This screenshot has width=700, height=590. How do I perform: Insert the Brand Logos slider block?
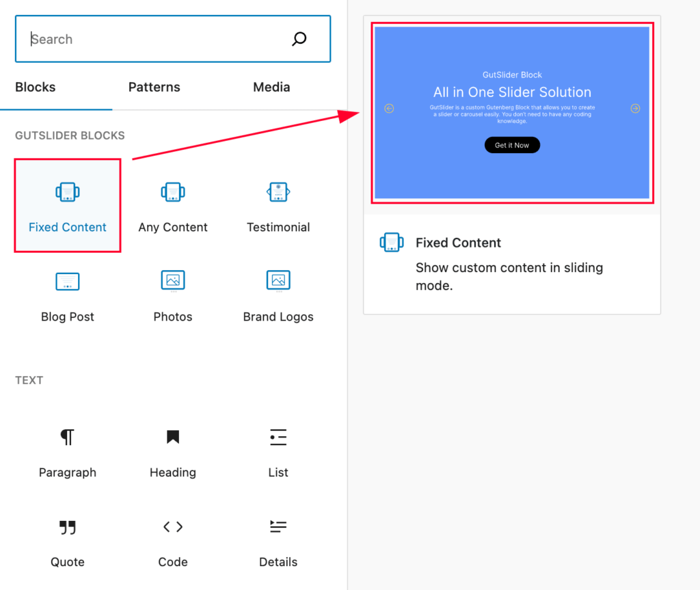278,282
